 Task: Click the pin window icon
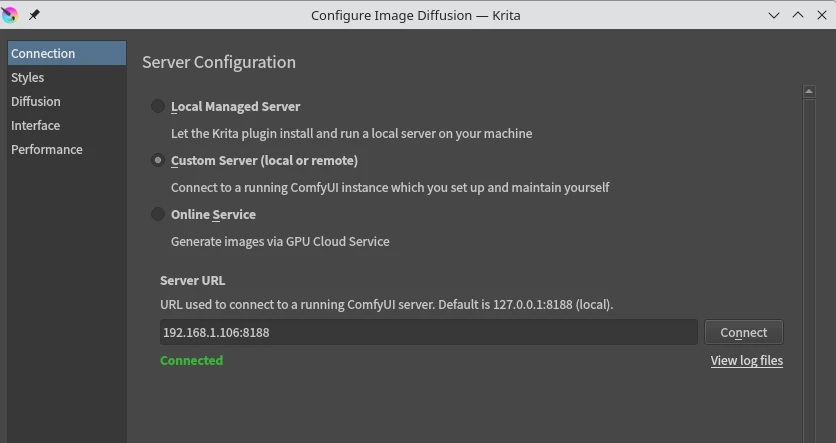[x=34, y=15]
